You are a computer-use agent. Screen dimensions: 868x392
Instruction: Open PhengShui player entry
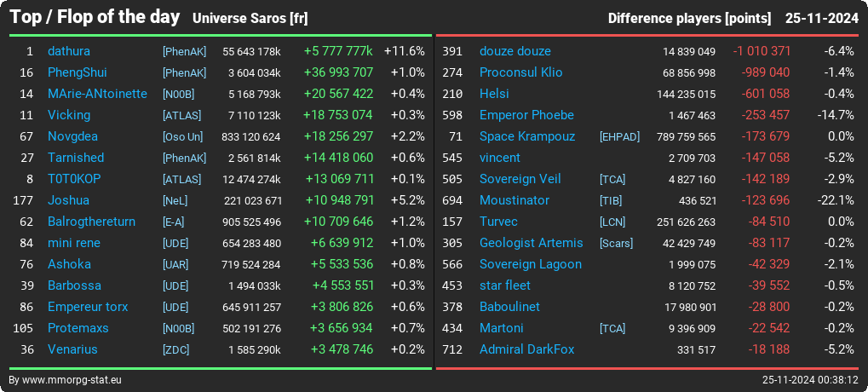(x=77, y=72)
